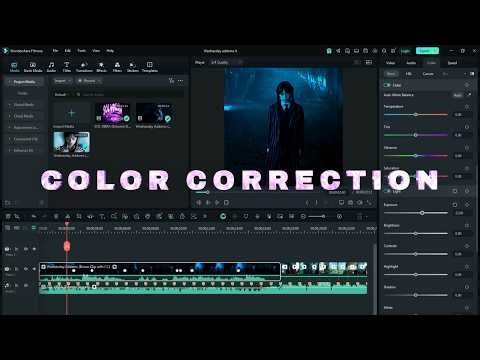The width and height of the screenshot is (480, 360).
Task: Click the Temperature slider handle
Action: (416, 115)
